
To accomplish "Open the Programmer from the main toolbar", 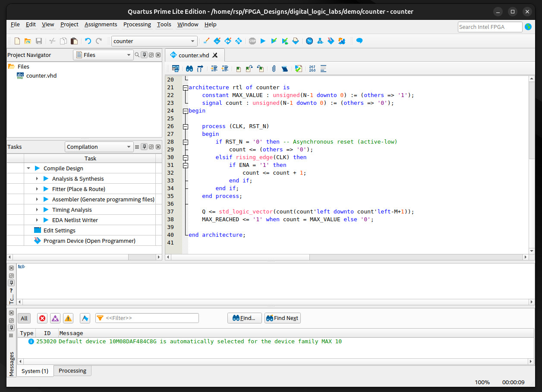I will coord(331,41).
